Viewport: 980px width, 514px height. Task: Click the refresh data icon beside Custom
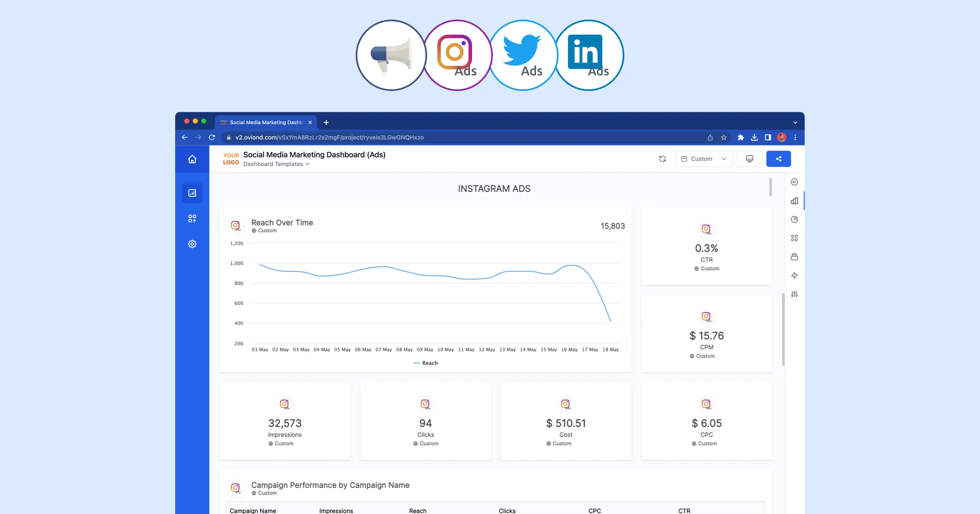[x=662, y=159]
